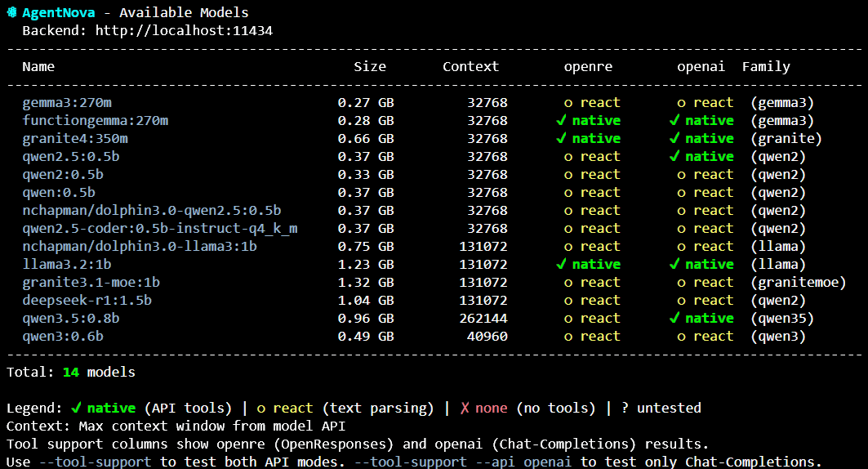The image size is (868, 469).
Task: Click the openre react circle for gemma3:270m
Action: pyautogui.click(x=568, y=103)
